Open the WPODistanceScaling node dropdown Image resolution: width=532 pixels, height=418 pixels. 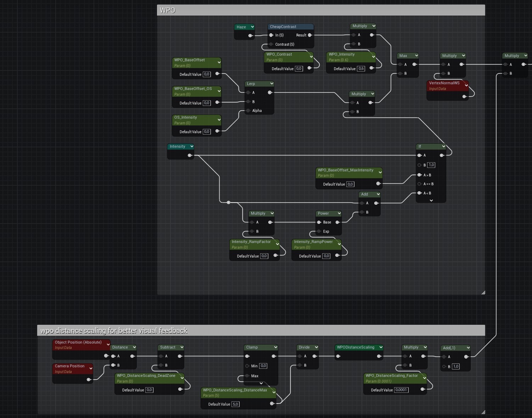[x=381, y=347]
